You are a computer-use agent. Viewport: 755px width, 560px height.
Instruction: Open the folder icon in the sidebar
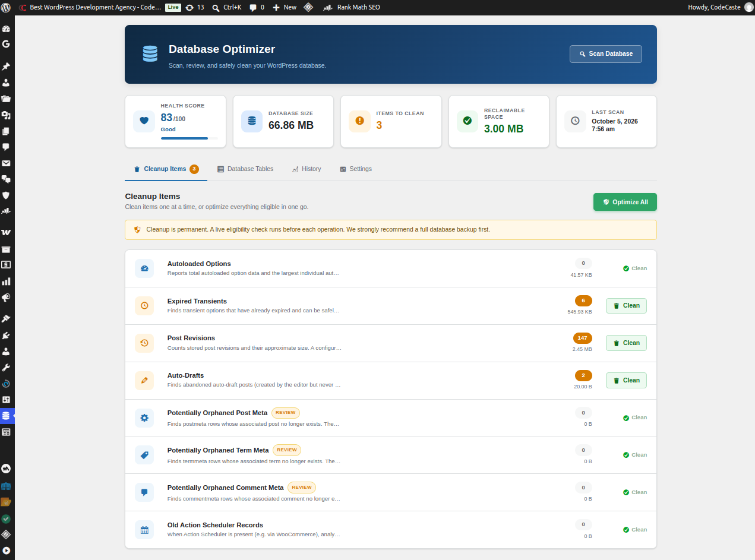(x=6, y=99)
